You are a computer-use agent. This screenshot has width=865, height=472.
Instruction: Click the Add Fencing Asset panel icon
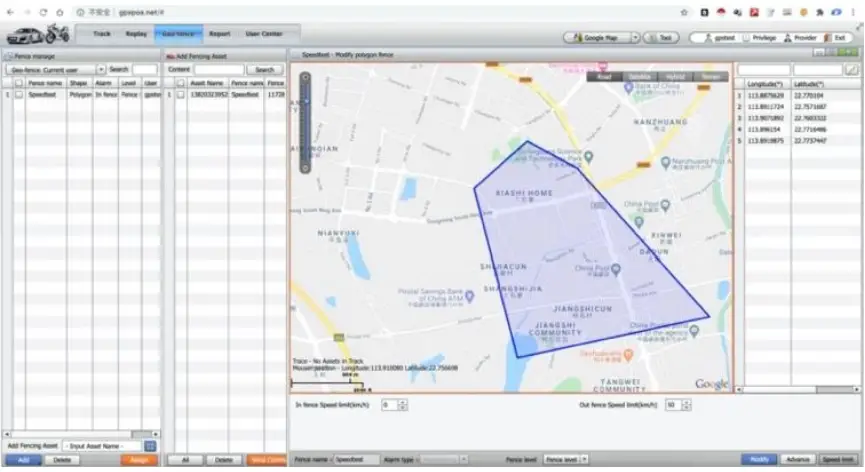[x=170, y=56]
